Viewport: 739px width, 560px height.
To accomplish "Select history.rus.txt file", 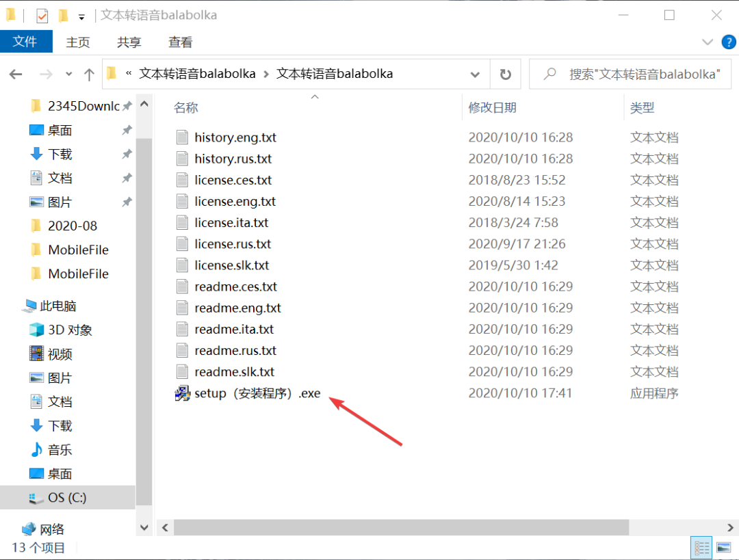I will [233, 159].
